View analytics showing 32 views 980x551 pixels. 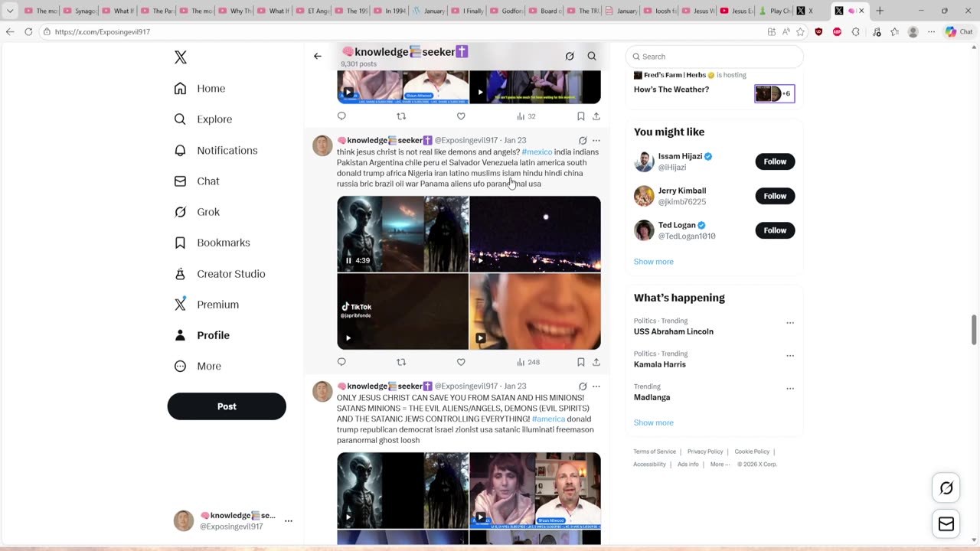click(526, 116)
